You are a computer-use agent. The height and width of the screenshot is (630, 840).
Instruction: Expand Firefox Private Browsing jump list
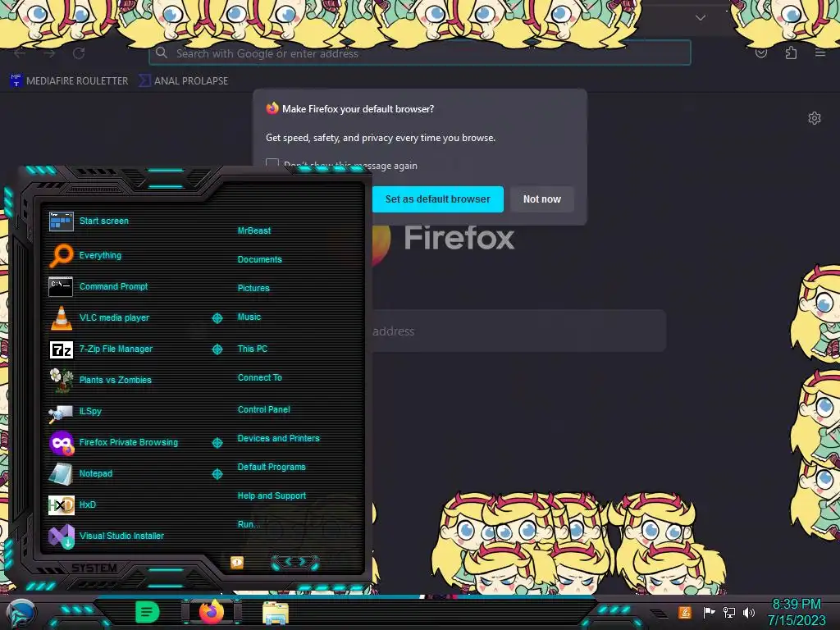pos(217,443)
